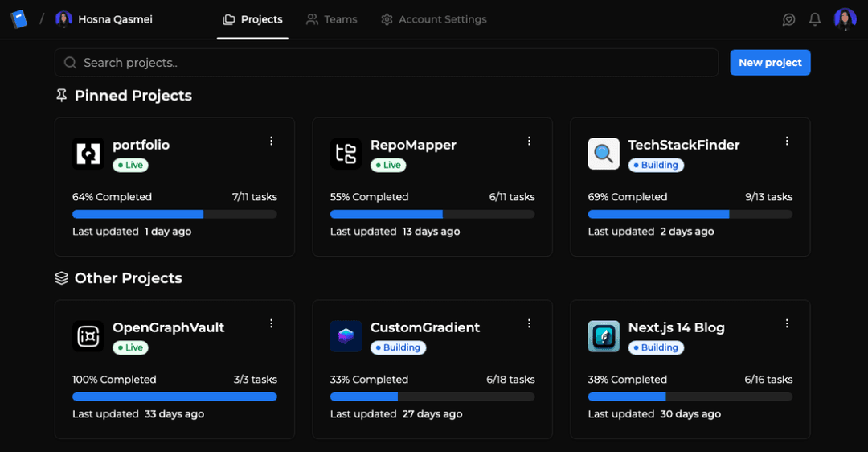Open the Account Settings tab

pos(434,19)
